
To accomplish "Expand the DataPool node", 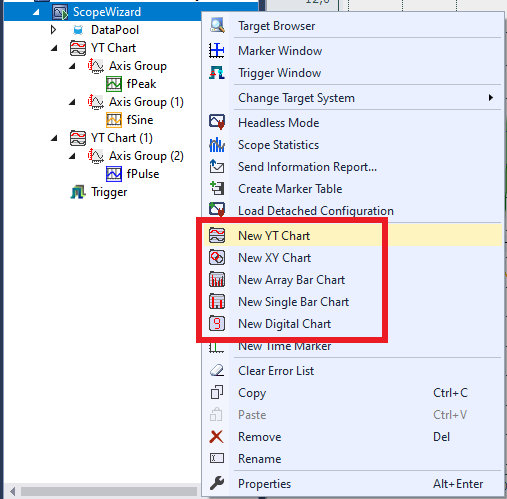I will [53, 30].
